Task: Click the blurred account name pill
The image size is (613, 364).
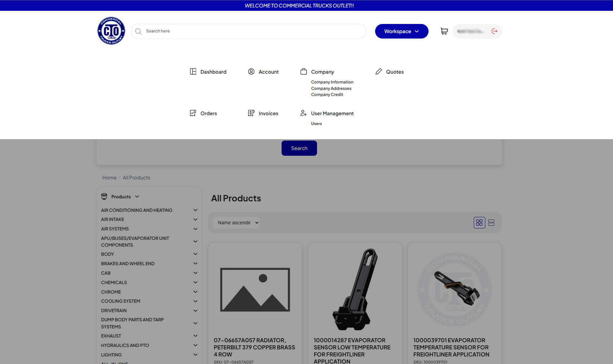Action: pyautogui.click(x=471, y=31)
